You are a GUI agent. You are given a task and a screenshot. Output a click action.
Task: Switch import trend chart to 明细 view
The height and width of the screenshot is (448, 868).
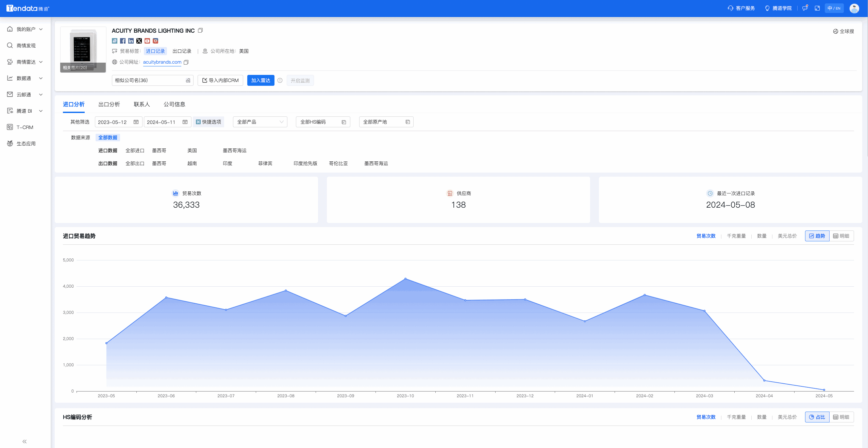click(x=841, y=236)
